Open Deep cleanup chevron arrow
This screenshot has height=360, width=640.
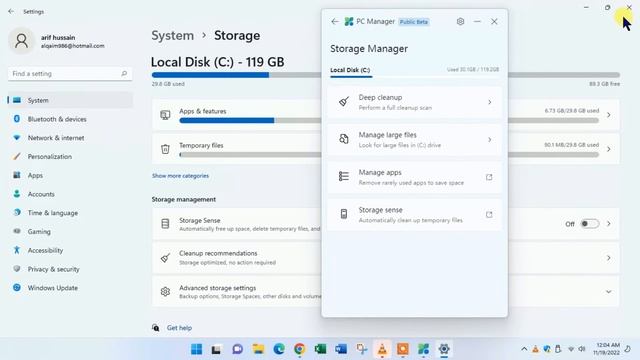tap(489, 102)
